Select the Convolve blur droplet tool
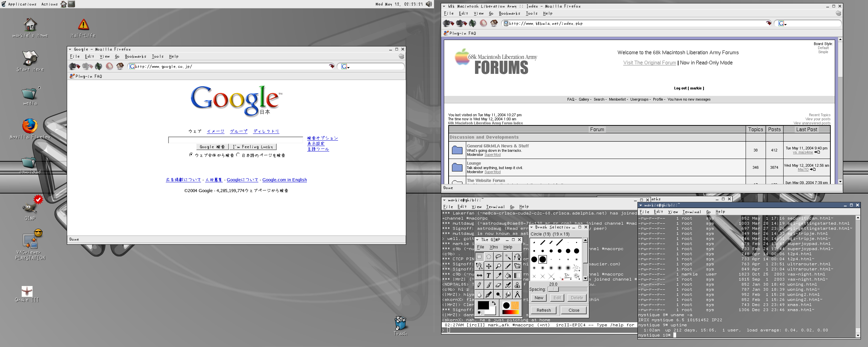The image size is (868, 347). [x=479, y=294]
